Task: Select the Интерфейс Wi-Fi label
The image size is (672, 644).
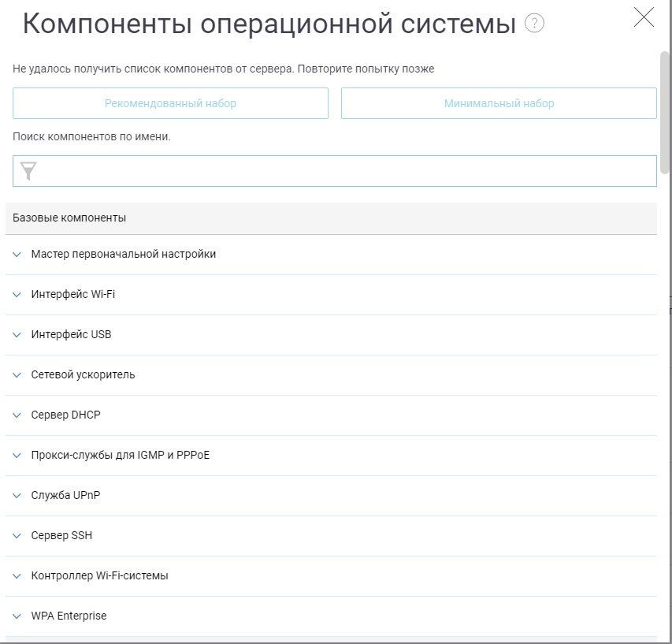Action: point(72,294)
